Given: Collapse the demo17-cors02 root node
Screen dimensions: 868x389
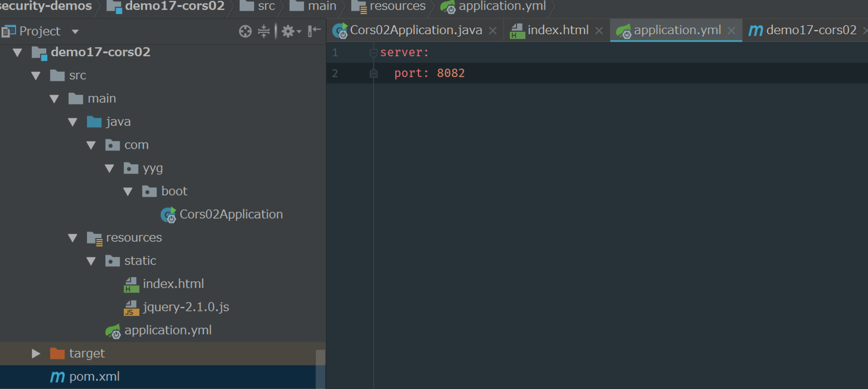Looking at the screenshot, I should (17, 53).
